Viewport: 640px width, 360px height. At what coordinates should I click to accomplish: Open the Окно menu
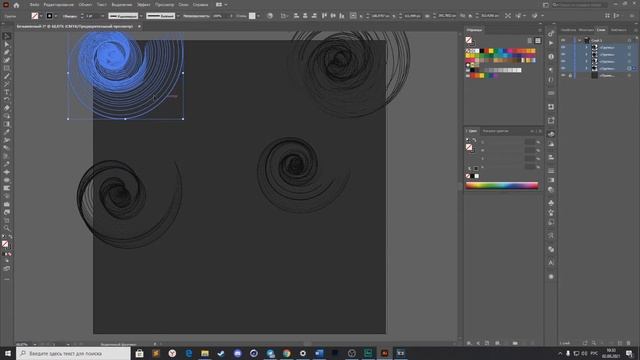(x=183, y=5)
